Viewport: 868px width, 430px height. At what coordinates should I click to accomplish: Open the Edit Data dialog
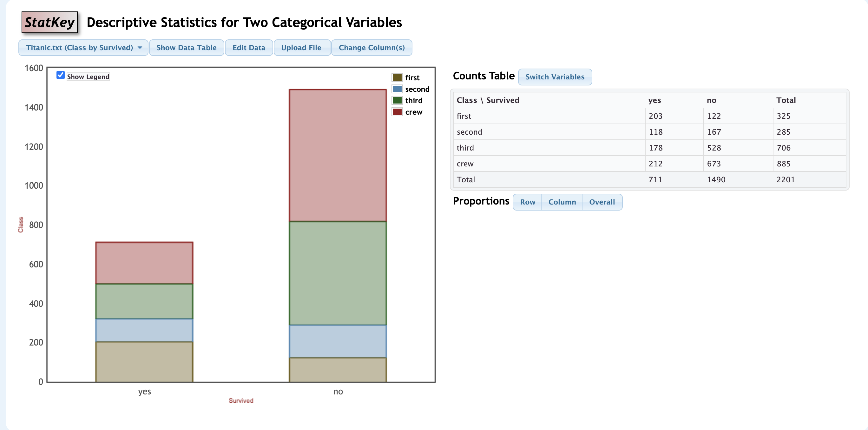point(249,48)
